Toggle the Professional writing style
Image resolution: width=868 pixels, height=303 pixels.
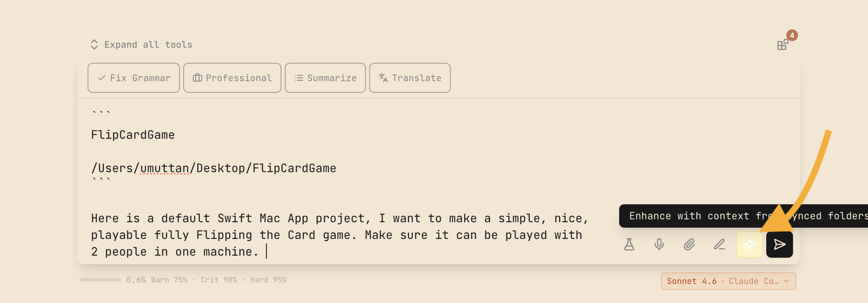[x=232, y=78]
